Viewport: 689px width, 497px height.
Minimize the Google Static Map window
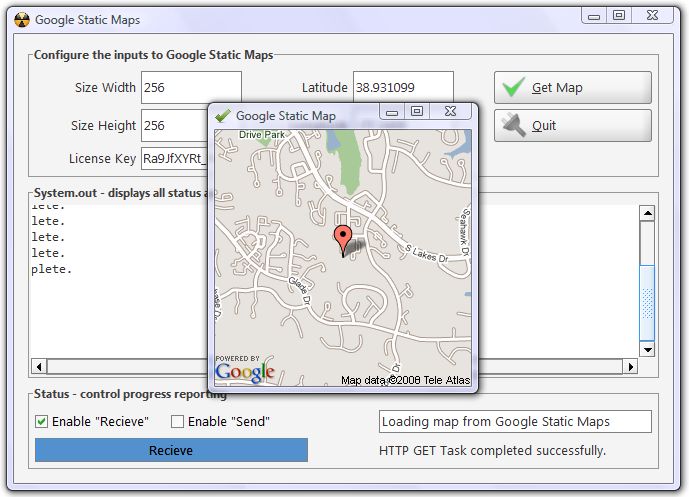point(392,112)
